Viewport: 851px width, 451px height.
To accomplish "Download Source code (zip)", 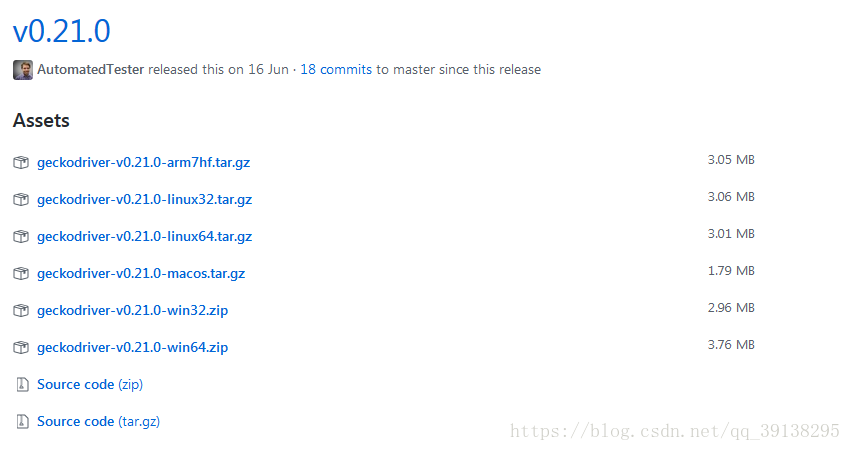I will pyautogui.click(x=90, y=384).
